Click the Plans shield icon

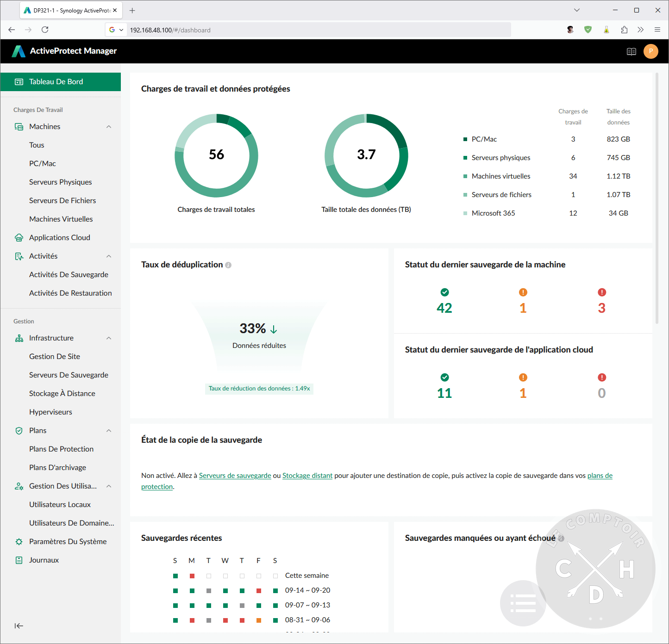tap(19, 430)
